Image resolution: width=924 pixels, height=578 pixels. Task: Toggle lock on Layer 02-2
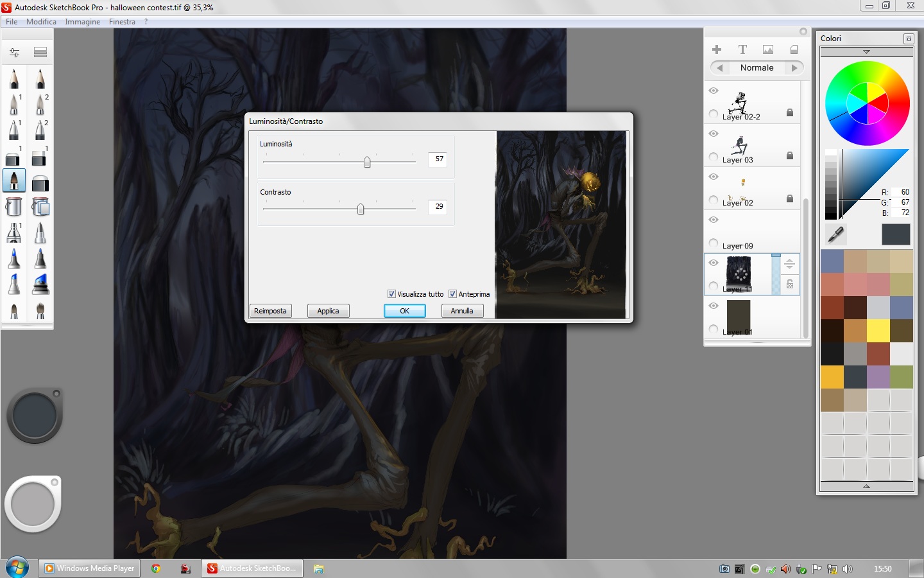coord(790,112)
